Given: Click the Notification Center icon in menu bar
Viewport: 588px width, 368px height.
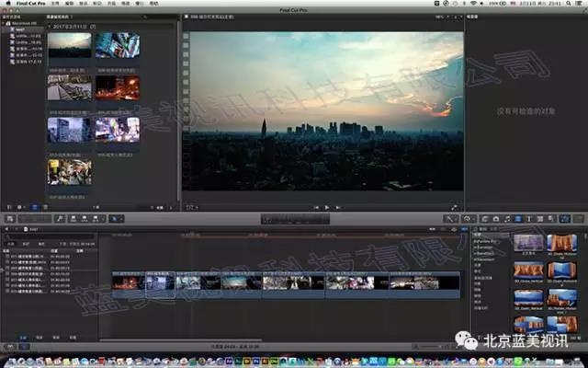Looking at the screenshot, I should point(580,4).
